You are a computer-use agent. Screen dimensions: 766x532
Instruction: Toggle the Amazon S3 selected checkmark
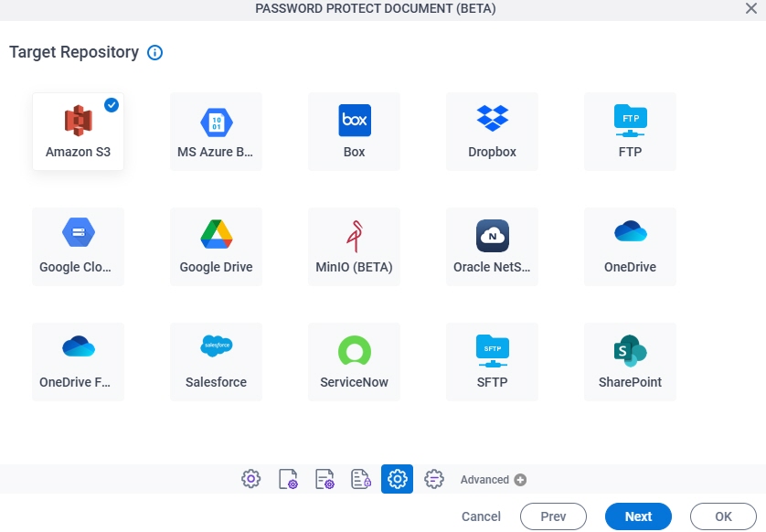coord(112,105)
